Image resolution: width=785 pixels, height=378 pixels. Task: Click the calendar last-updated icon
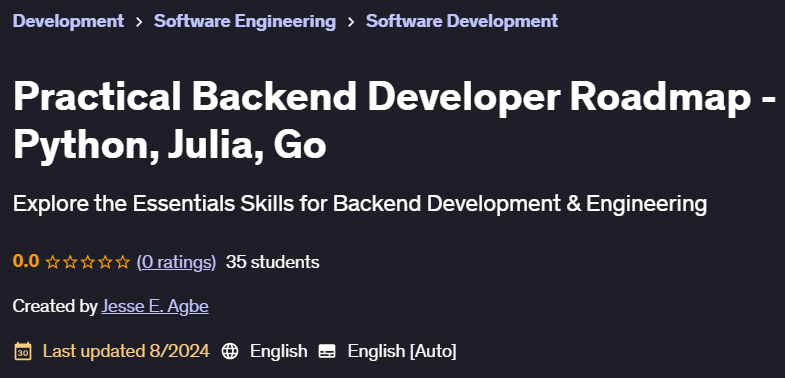23,351
